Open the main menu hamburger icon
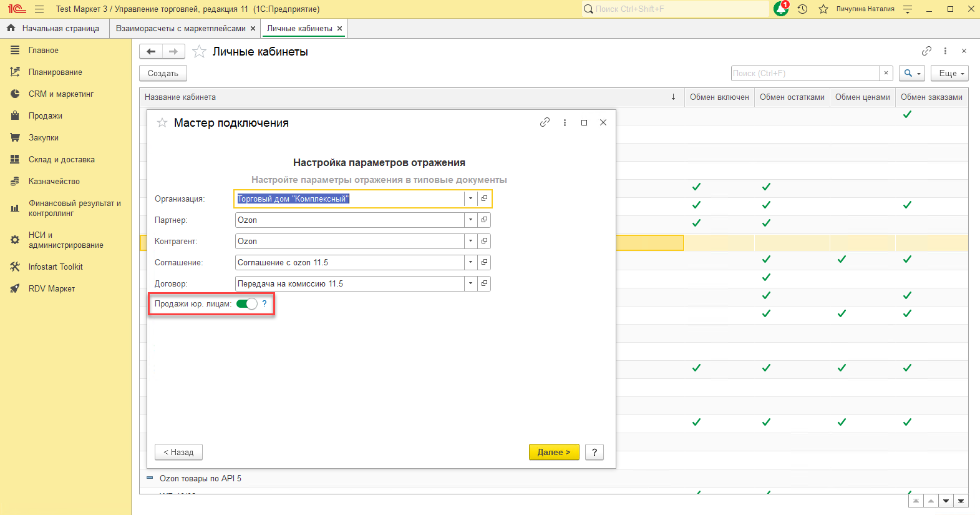The height and width of the screenshot is (515, 980). (x=39, y=9)
